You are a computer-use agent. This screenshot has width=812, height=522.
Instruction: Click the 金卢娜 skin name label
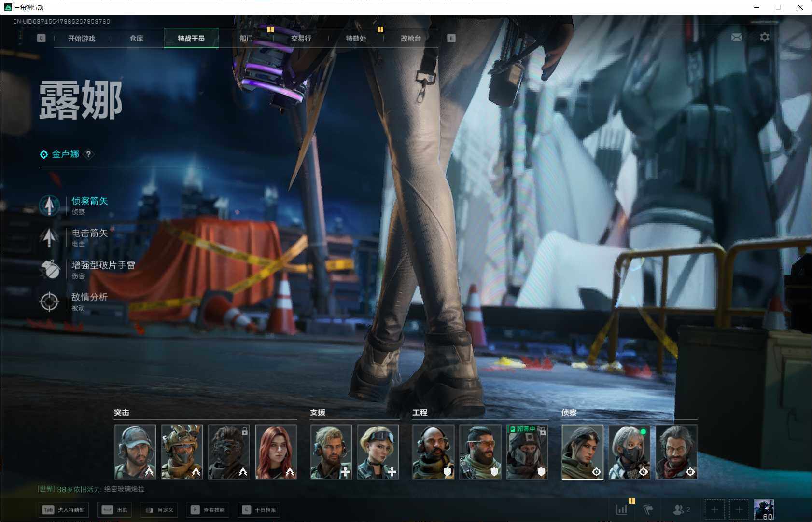click(66, 154)
